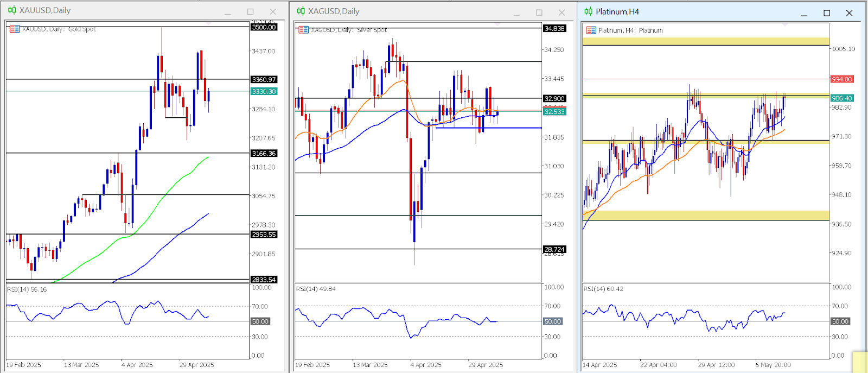868x373 pixels.
Task: Click the 2953.55 price level label
Action: [264, 234]
